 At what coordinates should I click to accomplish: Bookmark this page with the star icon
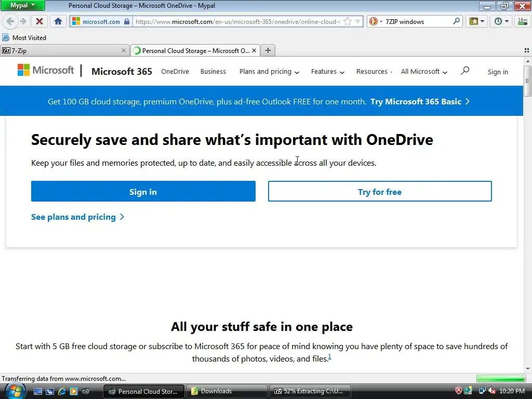pos(348,21)
